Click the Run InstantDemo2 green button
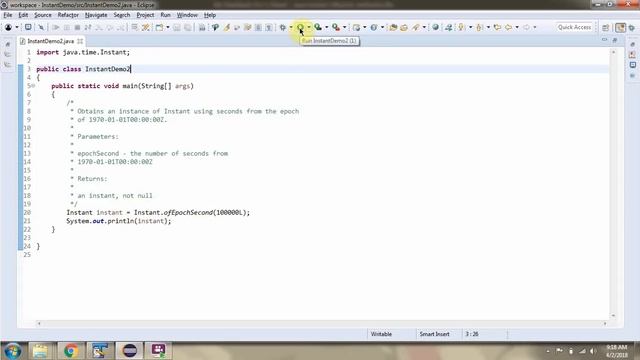640x360 pixels. pos(300,27)
